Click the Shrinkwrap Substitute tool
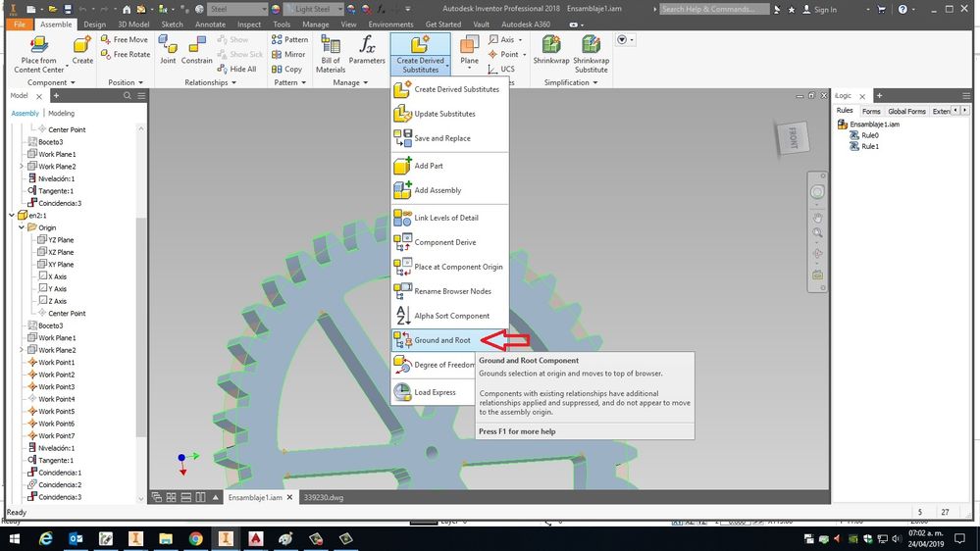This screenshot has width=980, height=551. click(x=592, y=54)
